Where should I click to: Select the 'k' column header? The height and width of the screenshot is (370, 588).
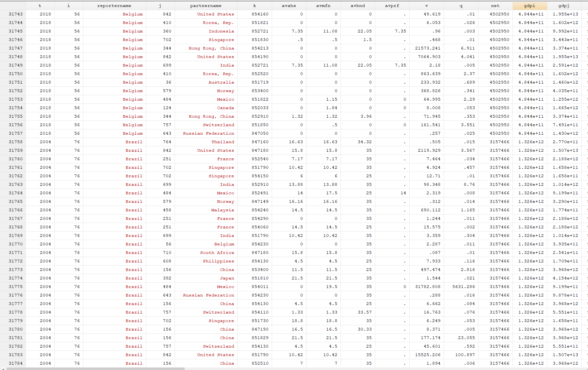click(254, 6)
